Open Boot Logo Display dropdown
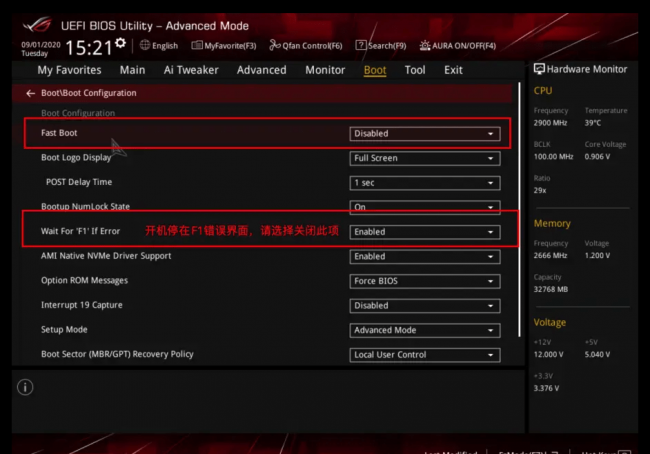Viewport: 650px width, 454px height. 425,158
